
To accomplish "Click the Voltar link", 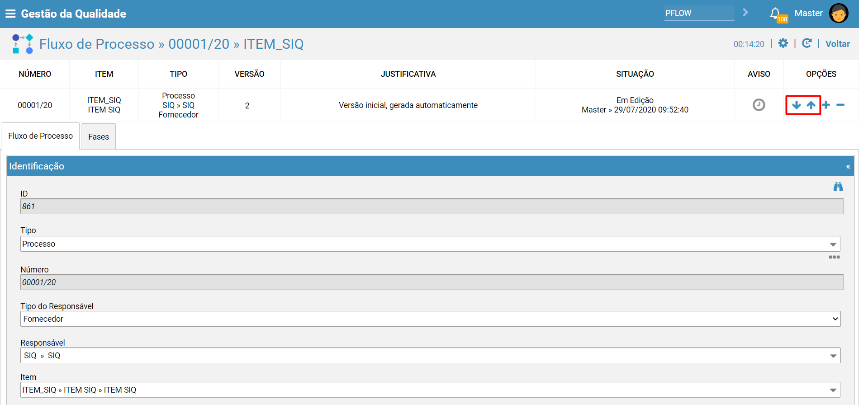I will tap(837, 44).
